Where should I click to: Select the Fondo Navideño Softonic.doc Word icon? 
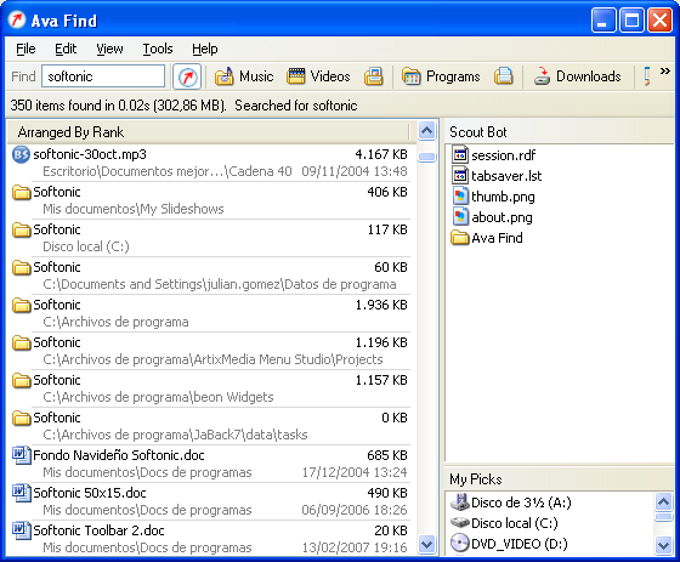click(21, 455)
